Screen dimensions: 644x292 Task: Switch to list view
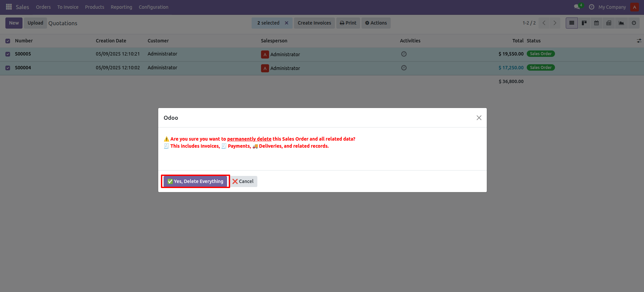(x=572, y=23)
